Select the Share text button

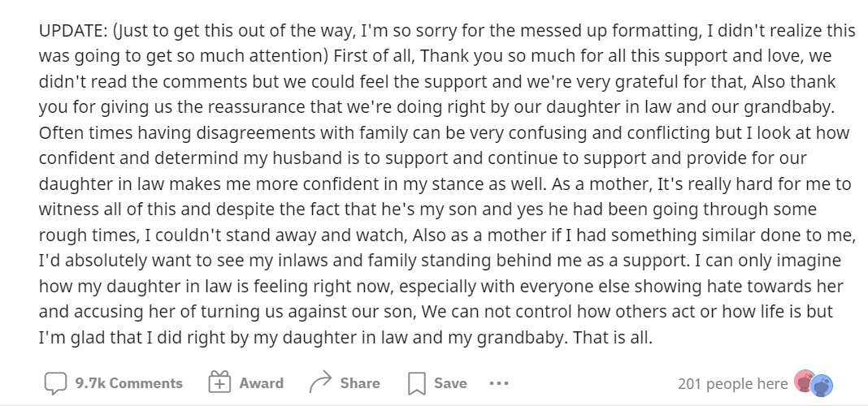(x=360, y=383)
